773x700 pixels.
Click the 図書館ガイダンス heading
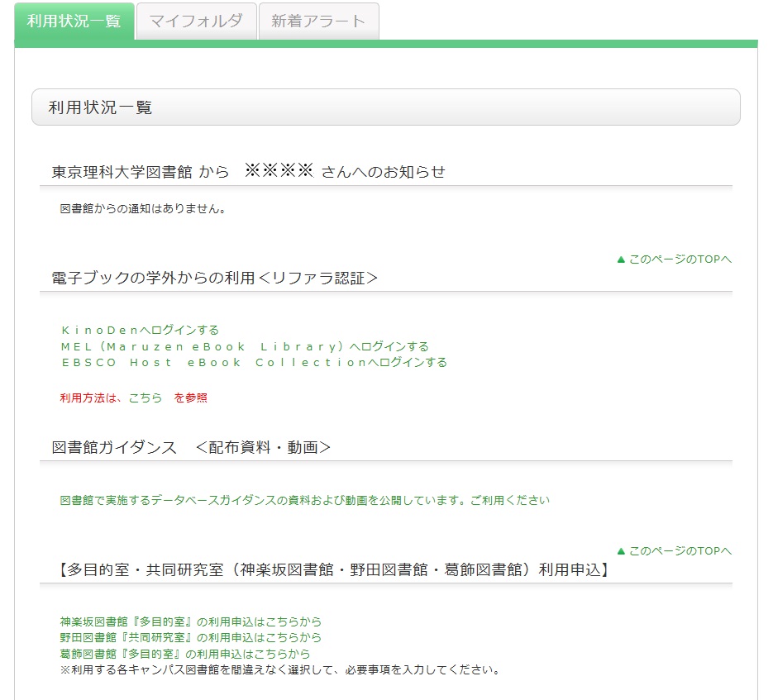coord(191,447)
